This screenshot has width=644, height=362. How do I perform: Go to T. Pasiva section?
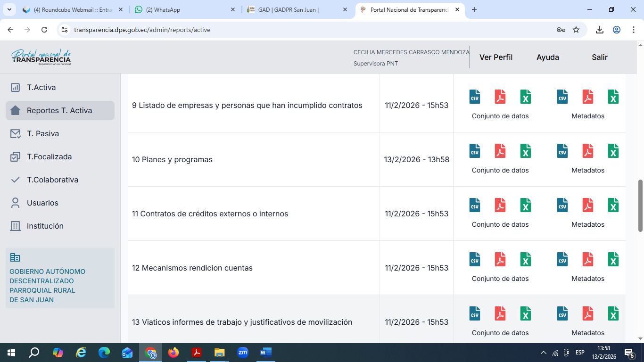43,133
